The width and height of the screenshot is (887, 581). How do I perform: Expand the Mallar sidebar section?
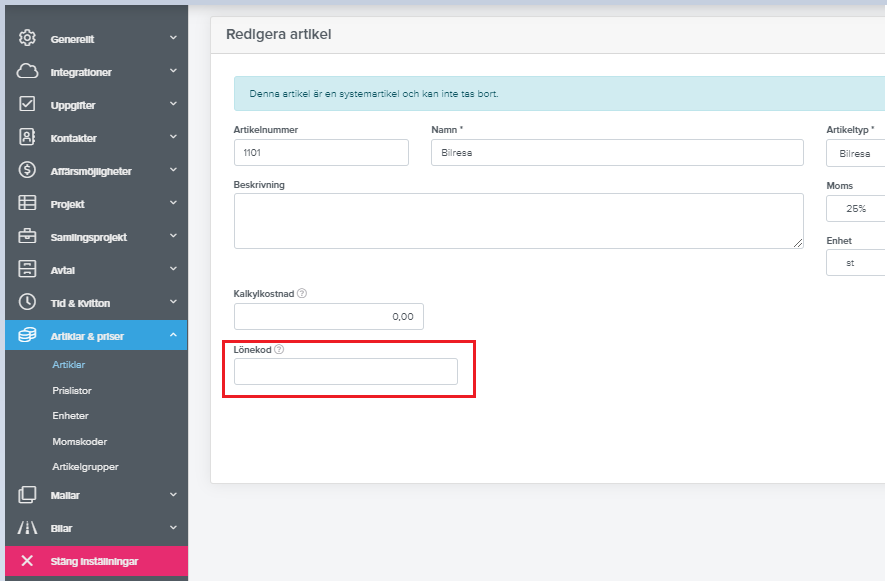click(173, 495)
